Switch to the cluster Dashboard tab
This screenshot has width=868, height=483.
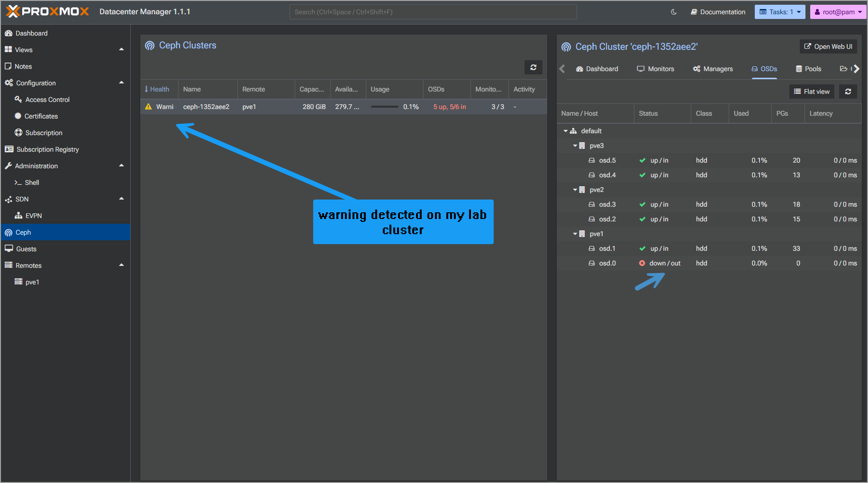point(597,69)
